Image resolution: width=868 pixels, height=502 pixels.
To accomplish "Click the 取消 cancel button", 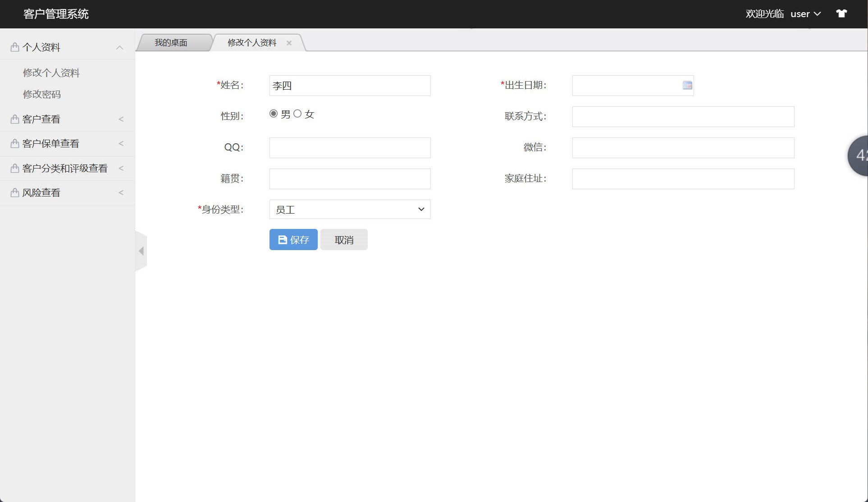I will point(343,239).
